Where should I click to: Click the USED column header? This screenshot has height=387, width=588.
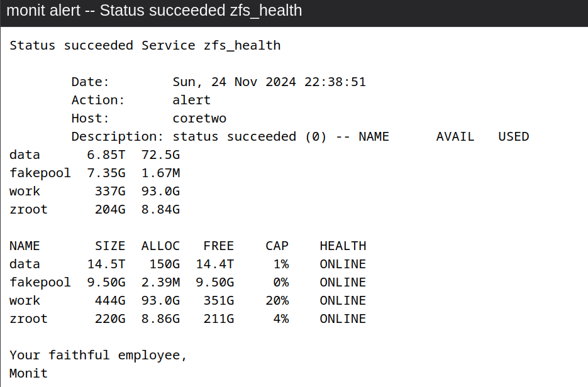click(513, 136)
